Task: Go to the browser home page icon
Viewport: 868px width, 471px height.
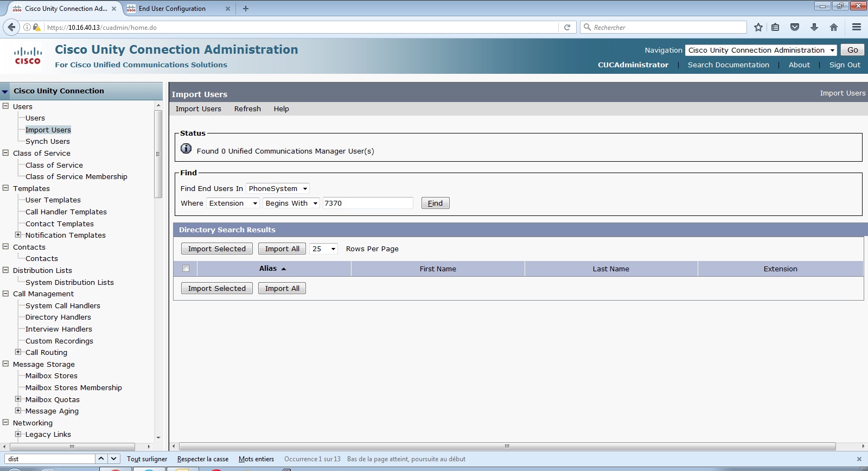Action: tap(834, 27)
